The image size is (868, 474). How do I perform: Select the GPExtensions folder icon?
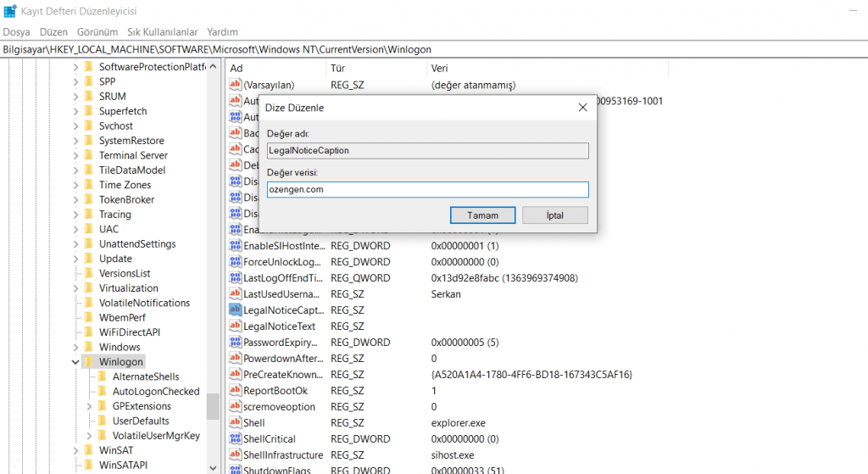pos(103,406)
